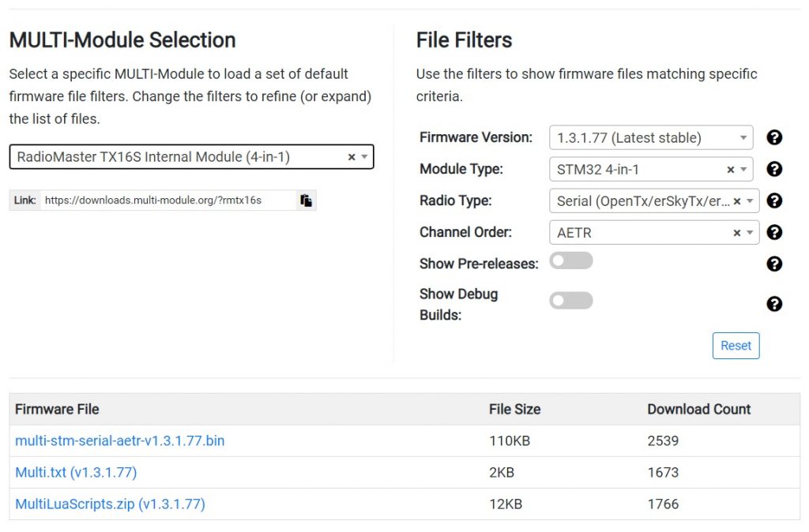Enable the Show Debug Builds toggle
This screenshot has width=809, height=532.
[570, 301]
